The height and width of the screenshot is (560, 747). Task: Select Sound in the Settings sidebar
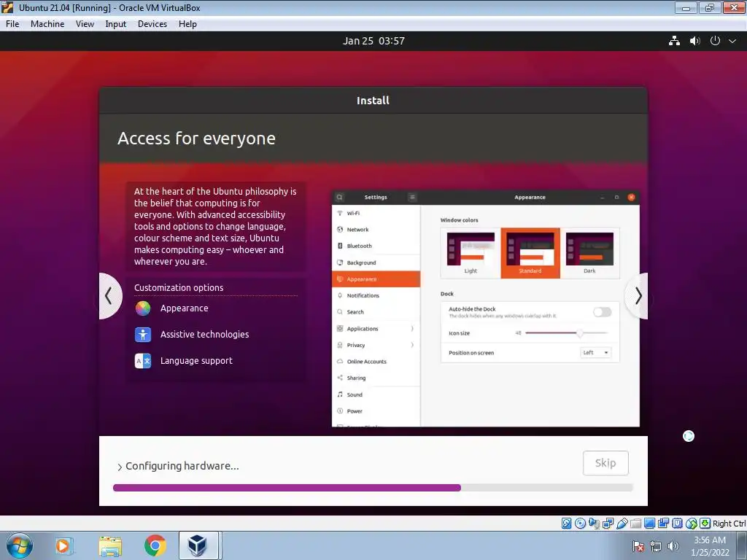click(376, 394)
